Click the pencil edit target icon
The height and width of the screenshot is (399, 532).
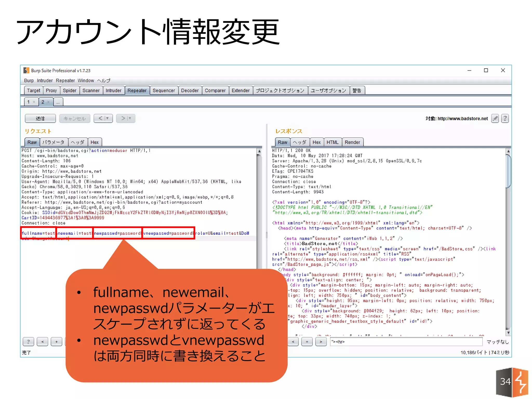(x=495, y=118)
